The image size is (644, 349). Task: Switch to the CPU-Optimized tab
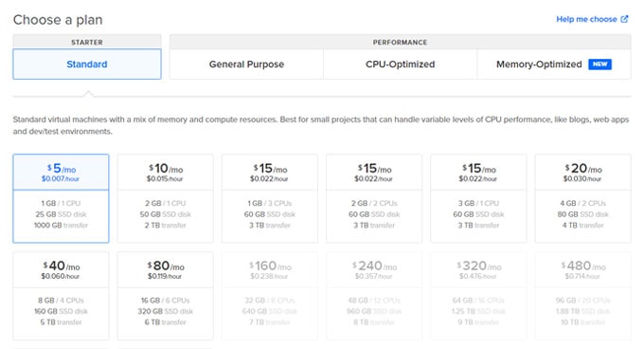[x=400, y=64]
